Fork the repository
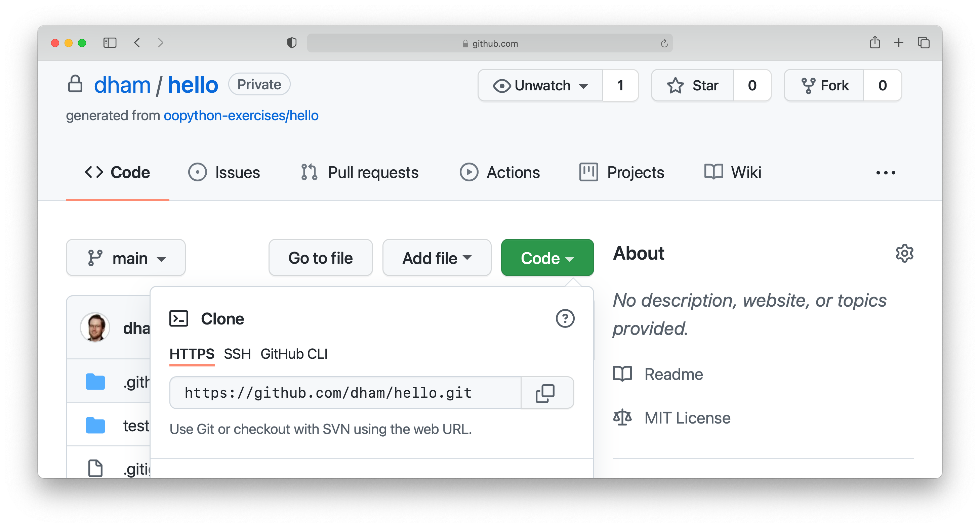980x528 pixels. (x=824, y=85)
